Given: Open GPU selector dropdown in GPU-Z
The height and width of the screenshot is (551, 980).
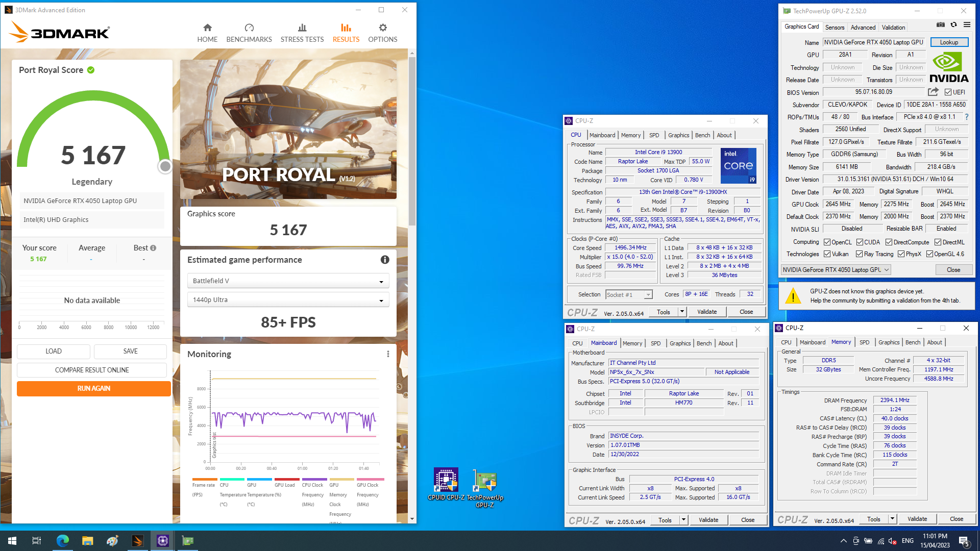Looking at the screenshot, I should [836, 270].
